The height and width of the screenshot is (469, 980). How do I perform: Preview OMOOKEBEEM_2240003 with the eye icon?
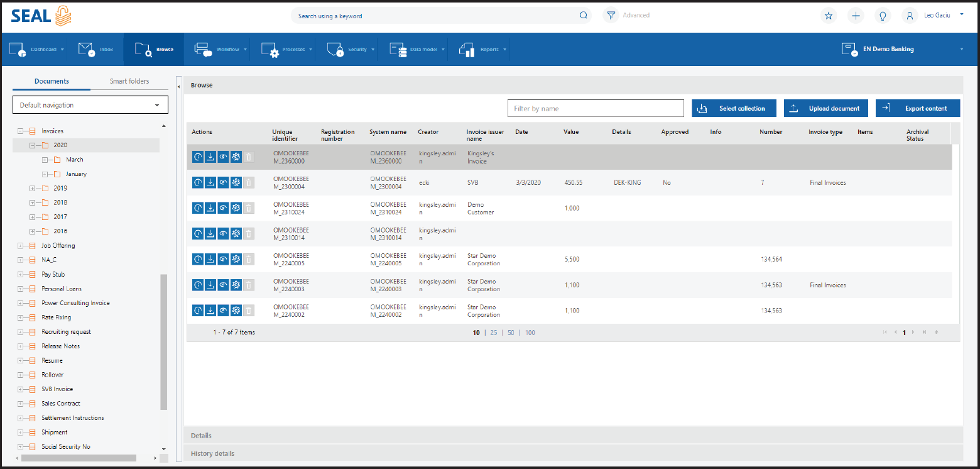(223, 285)
